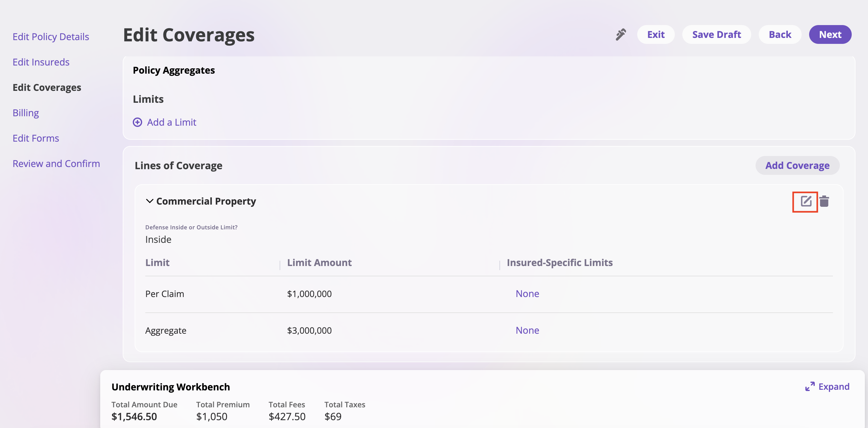Collapse the Commercial Property chevron
Viewport: 868px width, 428px height.
[x=150, y=201]
